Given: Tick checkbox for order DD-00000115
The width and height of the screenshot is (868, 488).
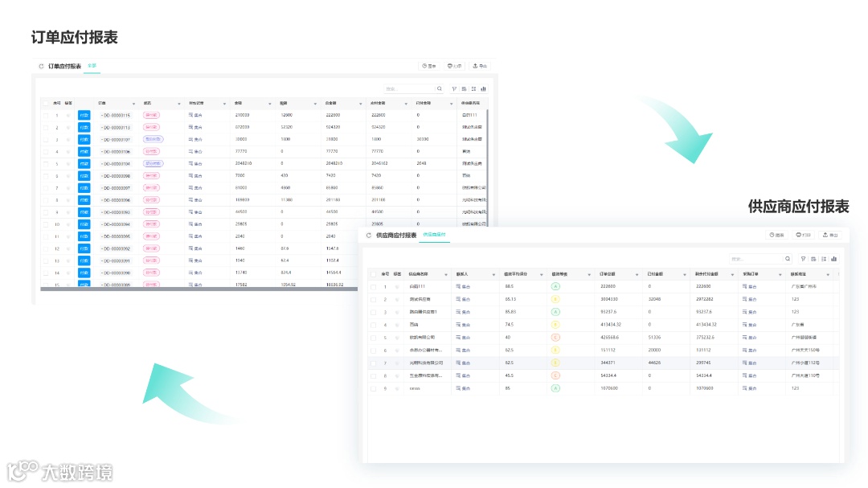Looking at the screenshot, I should point(45,115).
